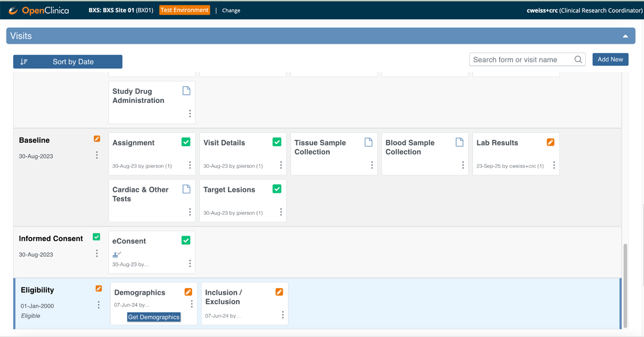Click the Demographics orange edit icon

coord(188,292)
